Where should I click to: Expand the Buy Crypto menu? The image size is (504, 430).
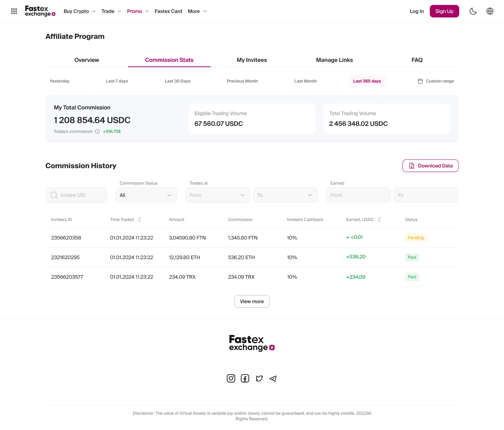[x=79, y=11]
